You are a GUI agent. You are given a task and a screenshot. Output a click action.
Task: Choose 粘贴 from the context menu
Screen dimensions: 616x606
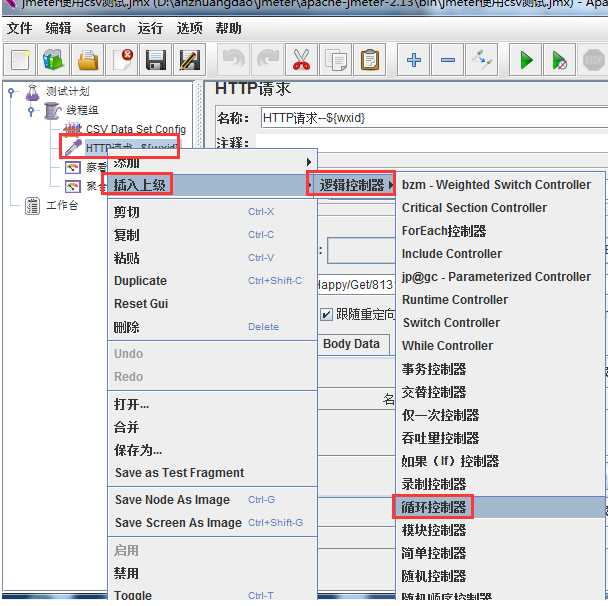(x=213, y=258)
